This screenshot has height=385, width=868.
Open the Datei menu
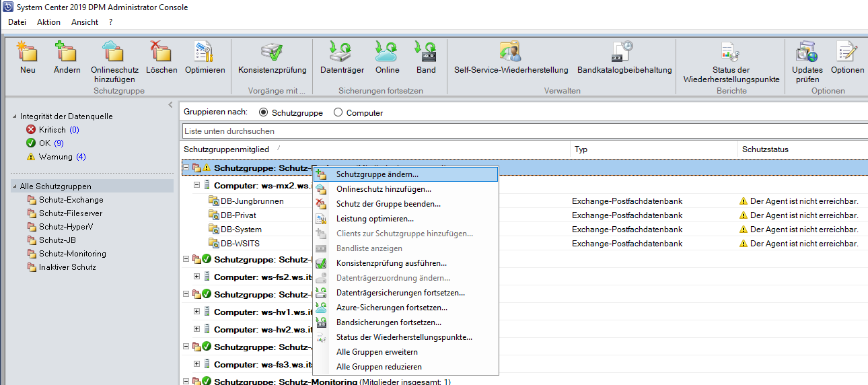pos(17,22)
